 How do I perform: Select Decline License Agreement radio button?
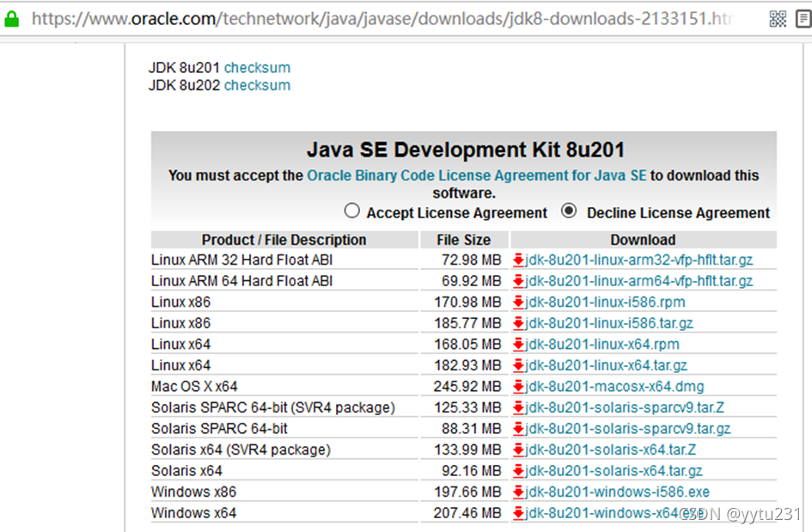click(x=569, y=211)
